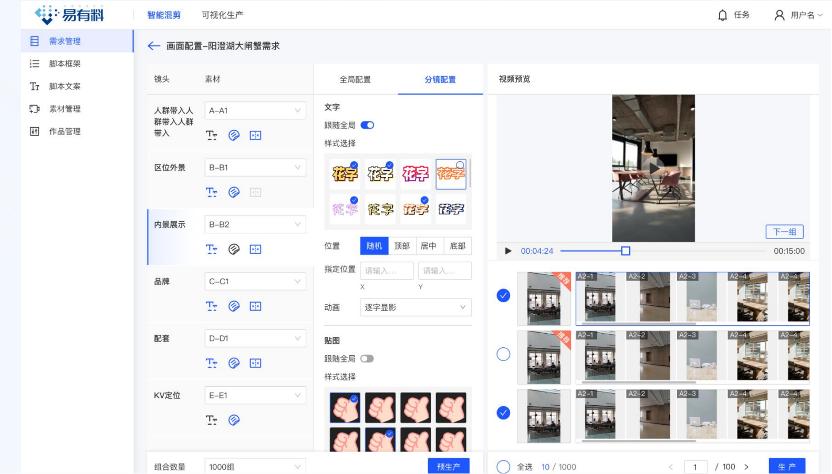Click the sticker icon under E-E1

coord(233,420)
